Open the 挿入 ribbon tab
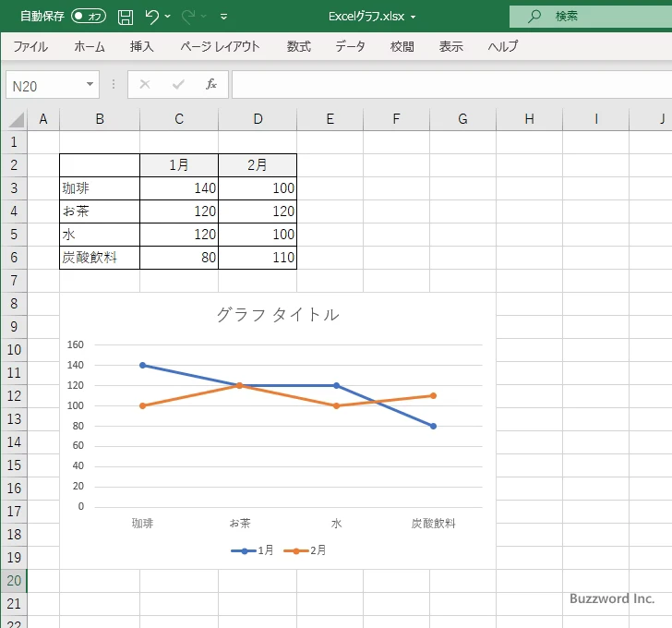 click(x=141, y=46)
